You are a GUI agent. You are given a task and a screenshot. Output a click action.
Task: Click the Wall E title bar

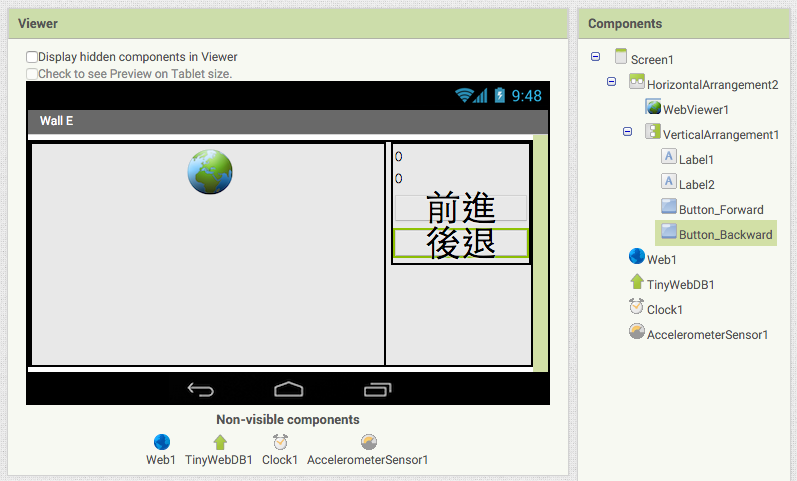click(288, 122)
